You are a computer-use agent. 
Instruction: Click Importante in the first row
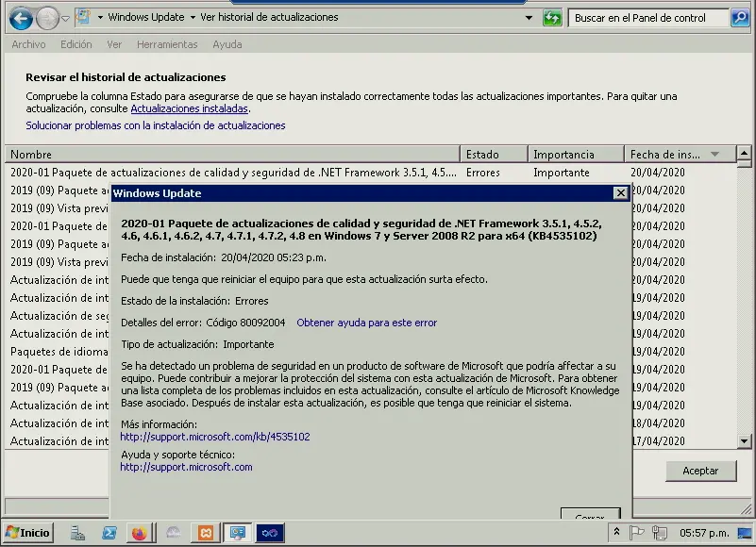coord(562,173)
